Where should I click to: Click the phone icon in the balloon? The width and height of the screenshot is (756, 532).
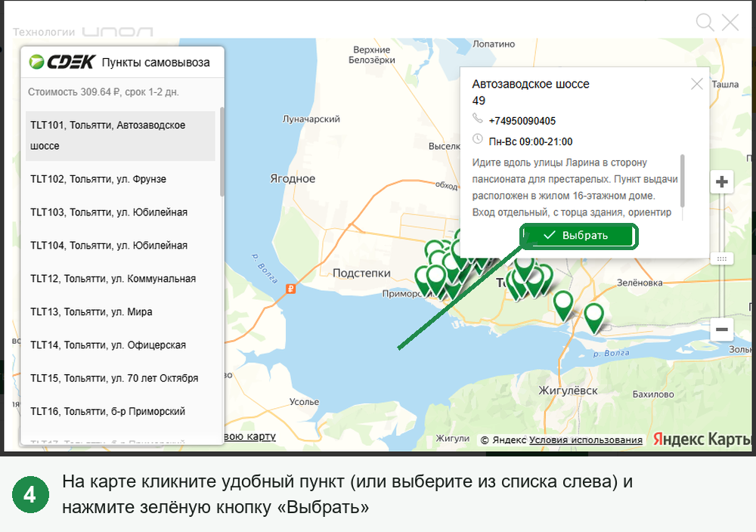(477, 118)
